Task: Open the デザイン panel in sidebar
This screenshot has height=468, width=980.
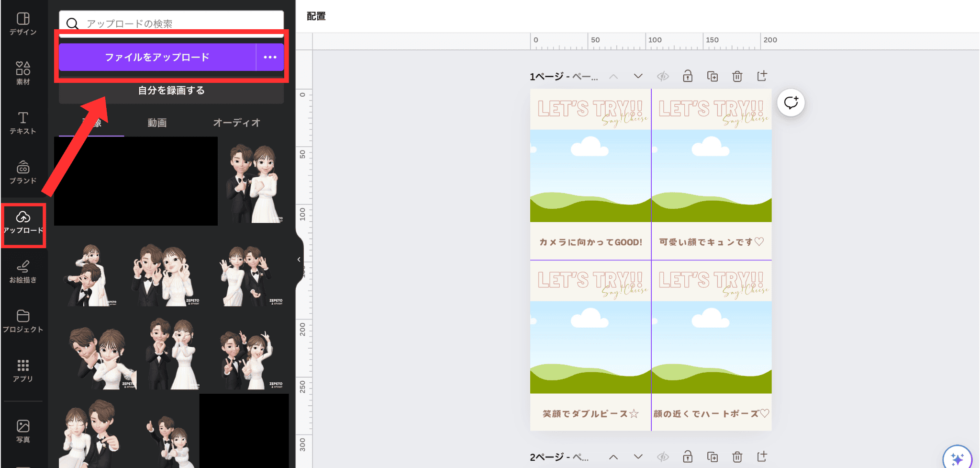Action: [x=23, y=24]
